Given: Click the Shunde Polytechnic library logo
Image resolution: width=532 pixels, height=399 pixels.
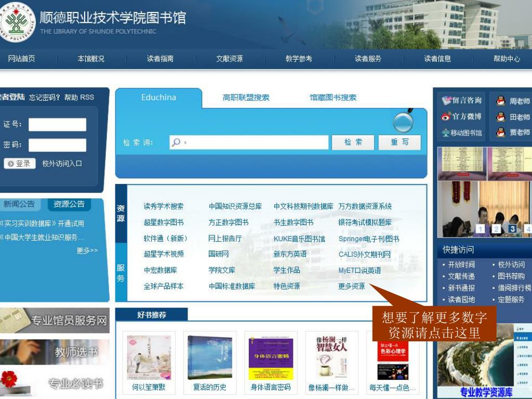Looking at the screenshot, I should tap(17, 21).
